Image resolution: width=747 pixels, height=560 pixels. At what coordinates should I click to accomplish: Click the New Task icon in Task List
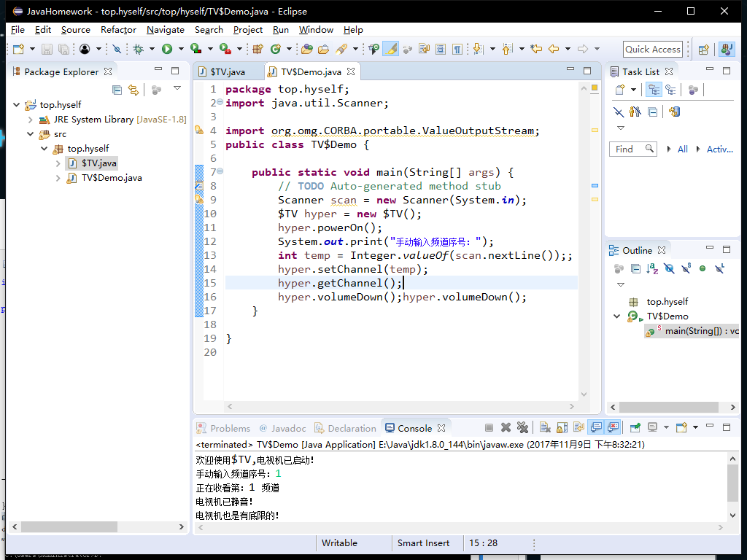click(x=620, y=90)
